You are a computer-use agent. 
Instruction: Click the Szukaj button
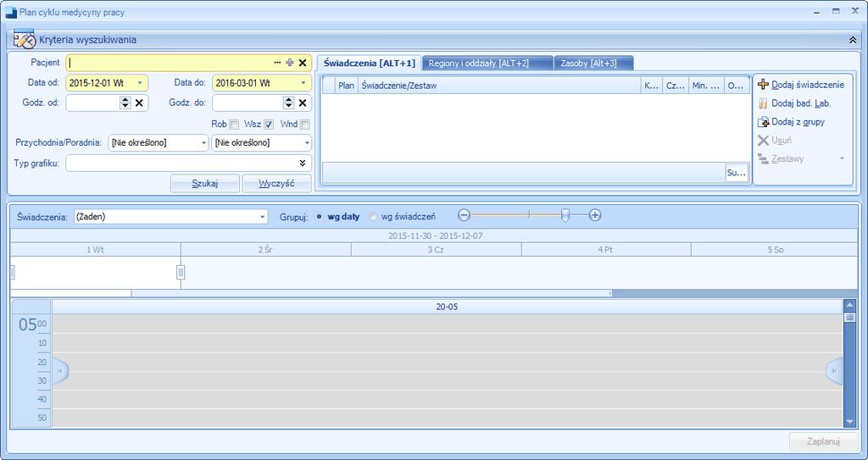[x=205, y=184]
